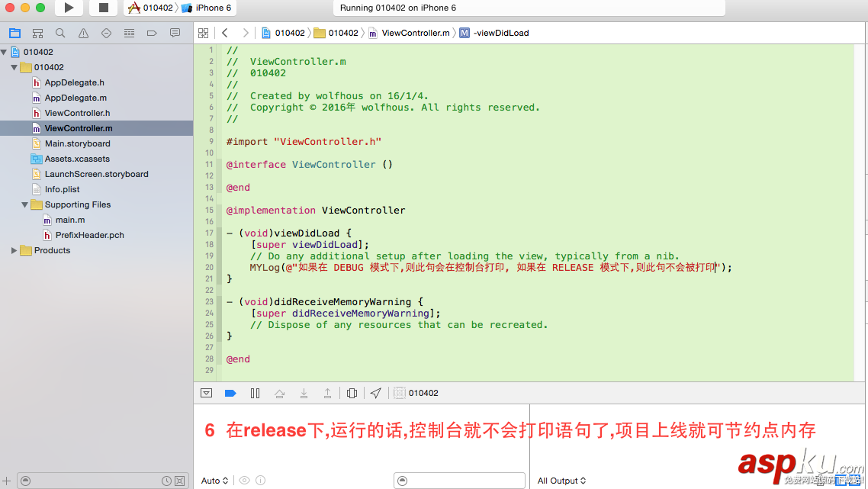This screenshot has height=489, width=868.
Task: Open the Auto variables view dropdown
Action: pos(213,481)
